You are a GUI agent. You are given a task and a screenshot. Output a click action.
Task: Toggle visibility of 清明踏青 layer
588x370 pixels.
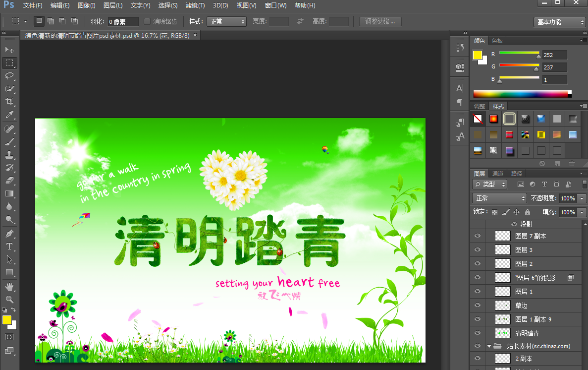[x=478, y=333]
